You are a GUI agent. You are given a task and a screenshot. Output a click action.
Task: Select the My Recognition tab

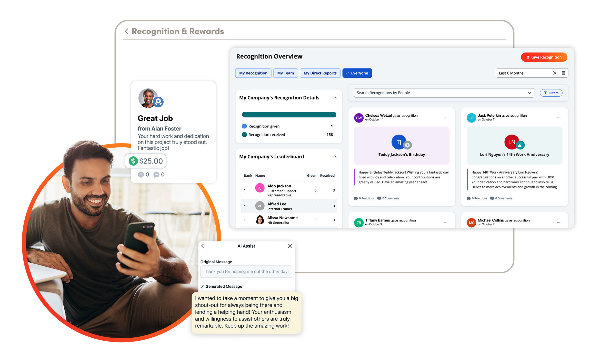tap(253, 73)
